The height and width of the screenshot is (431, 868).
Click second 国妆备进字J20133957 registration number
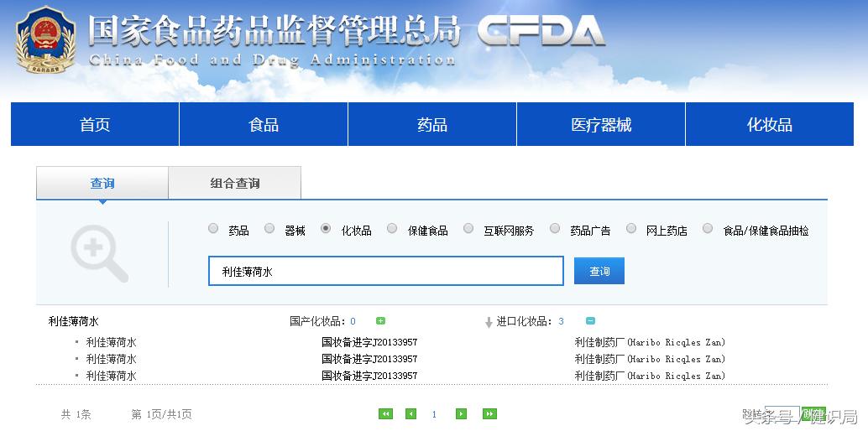click(370, 359)
